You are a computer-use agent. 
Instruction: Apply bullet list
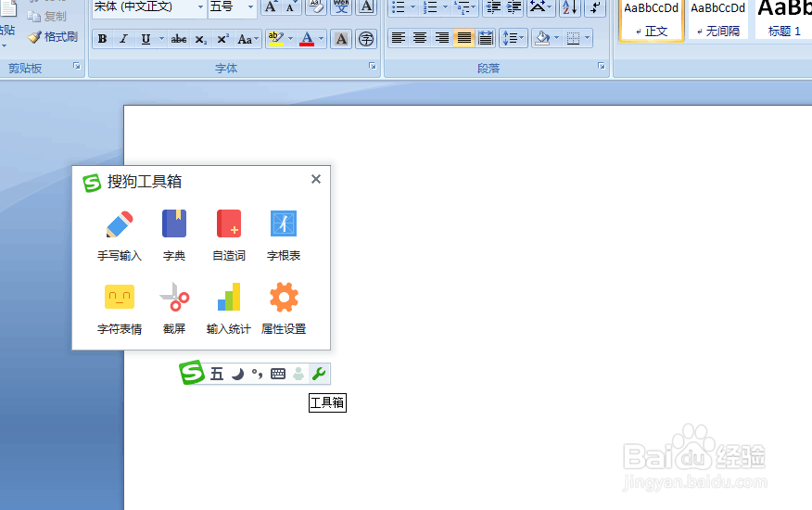[x=399, y=7]
